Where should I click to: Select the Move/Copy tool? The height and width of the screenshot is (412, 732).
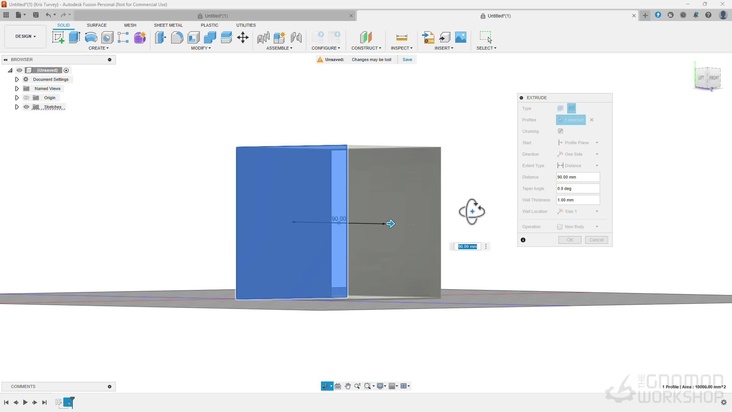tap(243, 37)
